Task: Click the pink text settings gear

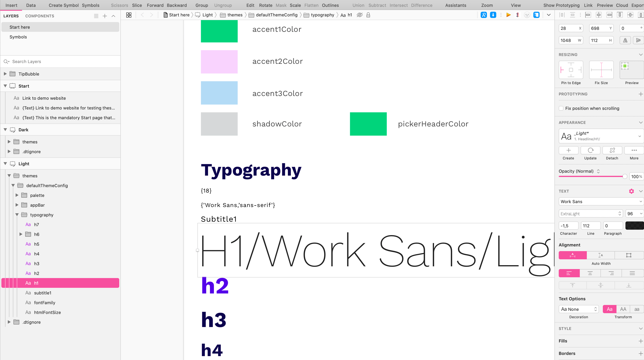Action: coord(631,191)
